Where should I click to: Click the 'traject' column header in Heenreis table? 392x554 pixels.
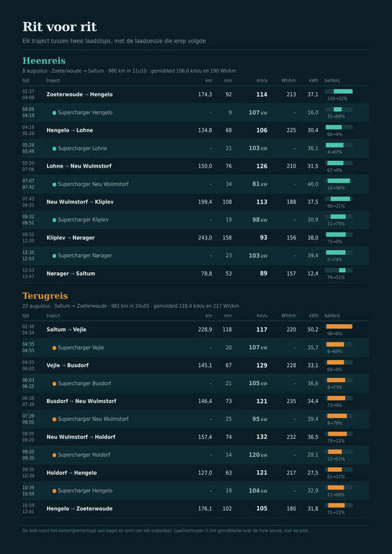pos(53,80)
